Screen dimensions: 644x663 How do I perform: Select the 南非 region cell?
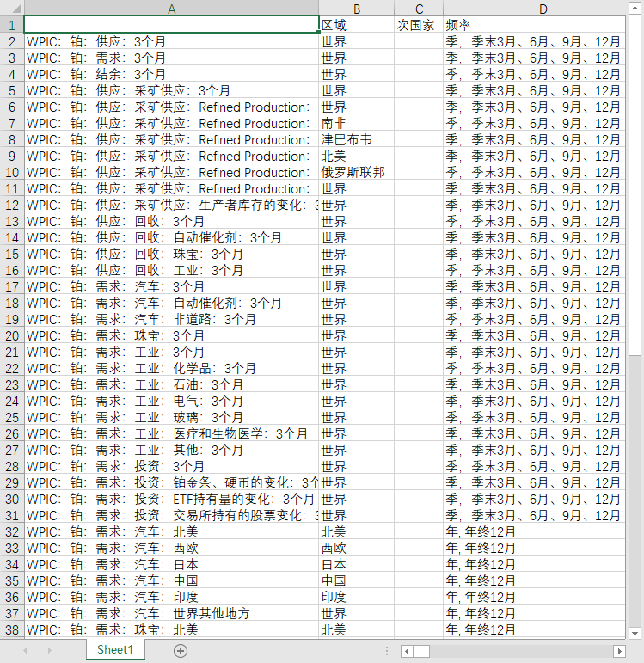coord(357,123)
